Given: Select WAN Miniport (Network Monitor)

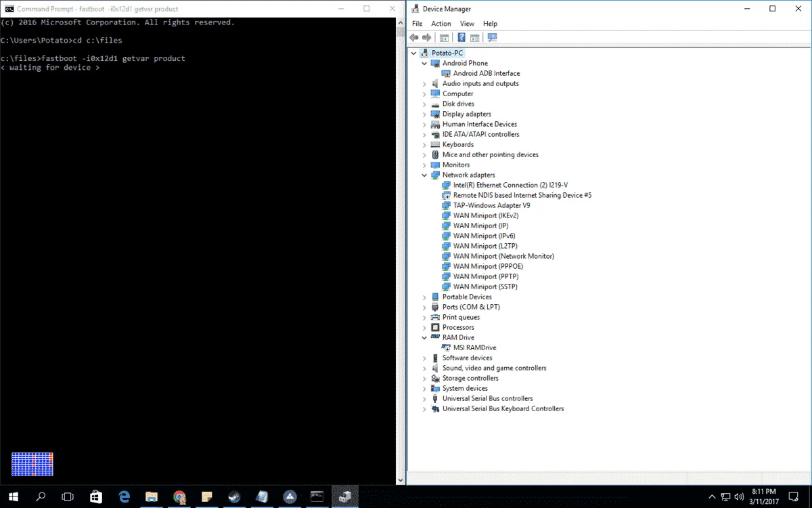Looking at the screenshot, I should (x=503, y=256).
